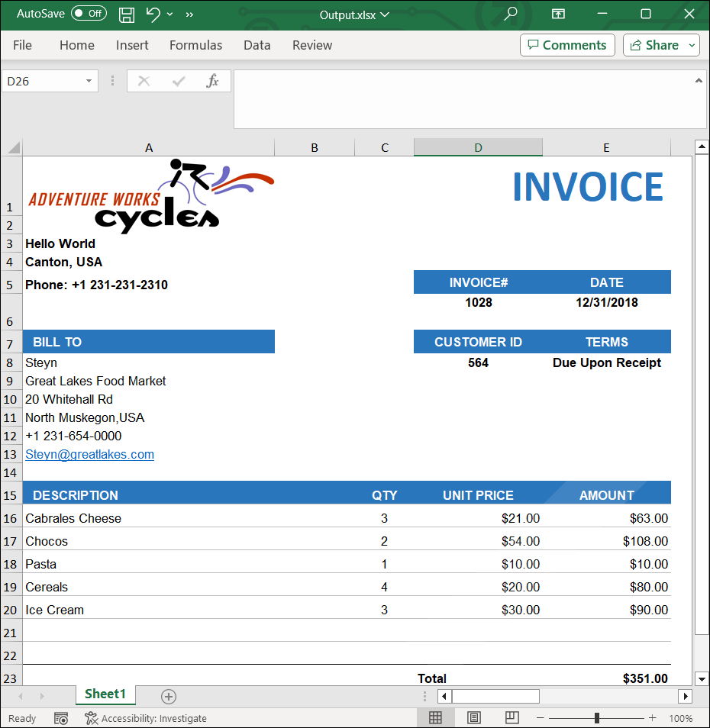
Task: Click Accessibility: Investigate in status bar
Action: (x=145, y=718)
